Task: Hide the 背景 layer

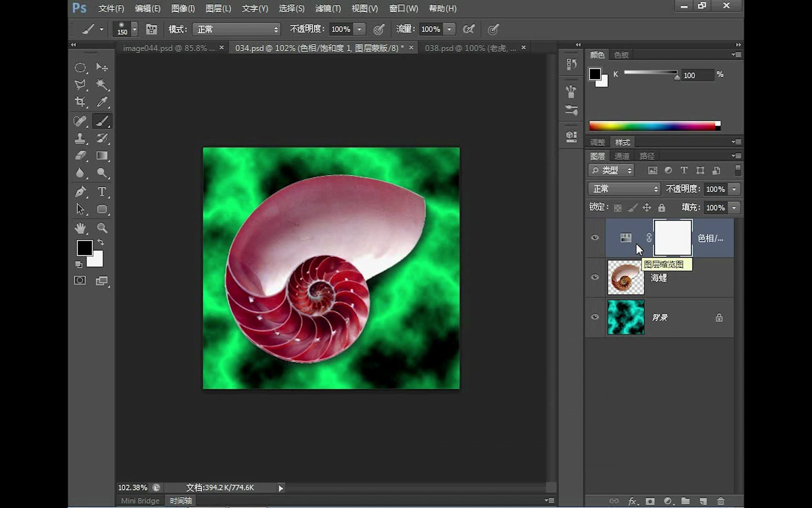Action: pyautogui.click(x=595, y=317)
